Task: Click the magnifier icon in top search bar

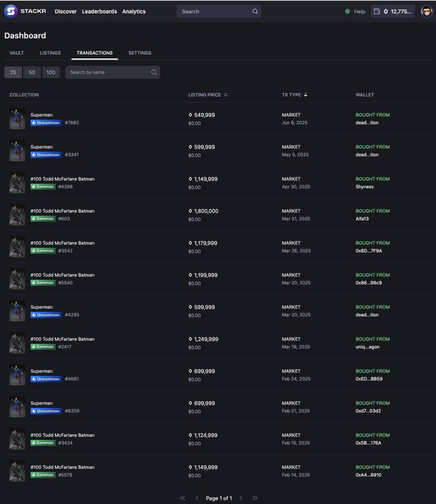Action: [255, 11]
